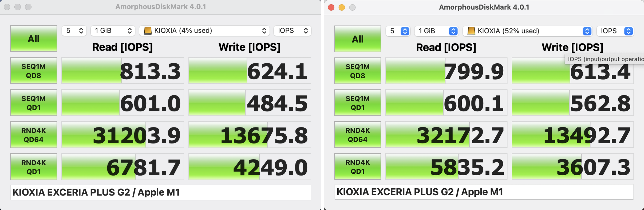
Task: Open 1 GiB size dropdown in right window
Action: coord(436,31)
